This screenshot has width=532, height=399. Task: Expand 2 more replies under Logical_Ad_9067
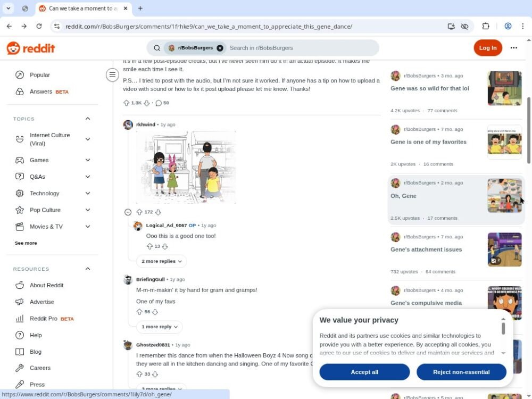tap(162, 261)
